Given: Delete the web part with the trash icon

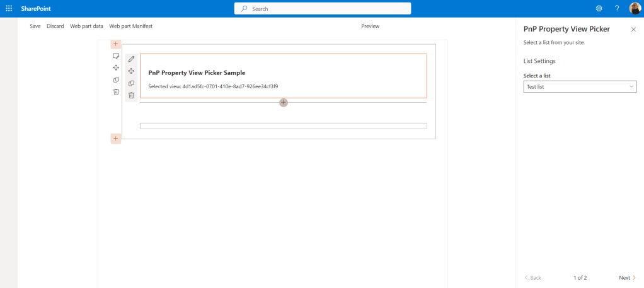Looking at the screenshot, I should pyautogui.click(x=131, y=95).
